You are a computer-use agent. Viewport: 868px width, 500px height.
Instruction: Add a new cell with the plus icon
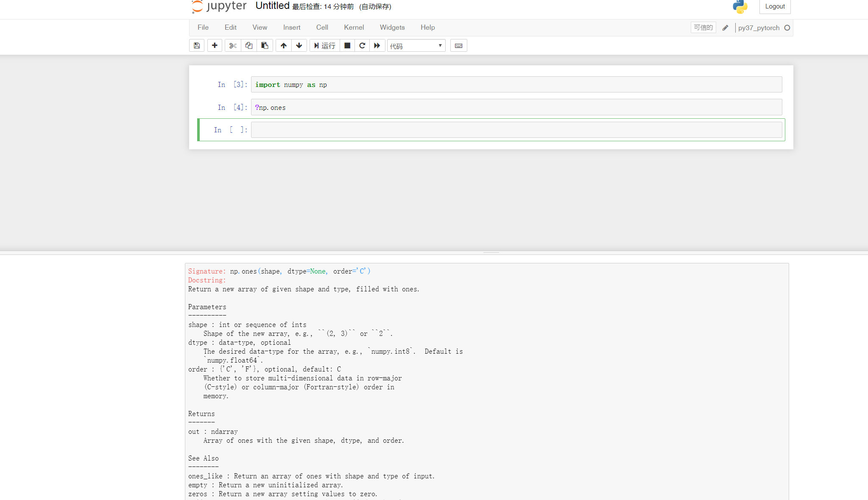(x=215, y=45)
